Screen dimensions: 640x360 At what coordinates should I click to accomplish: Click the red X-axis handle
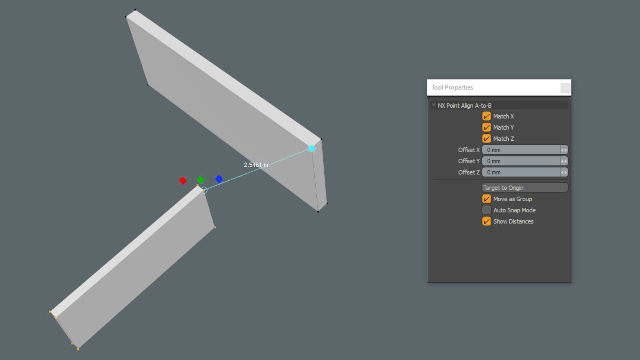[183, 180]
